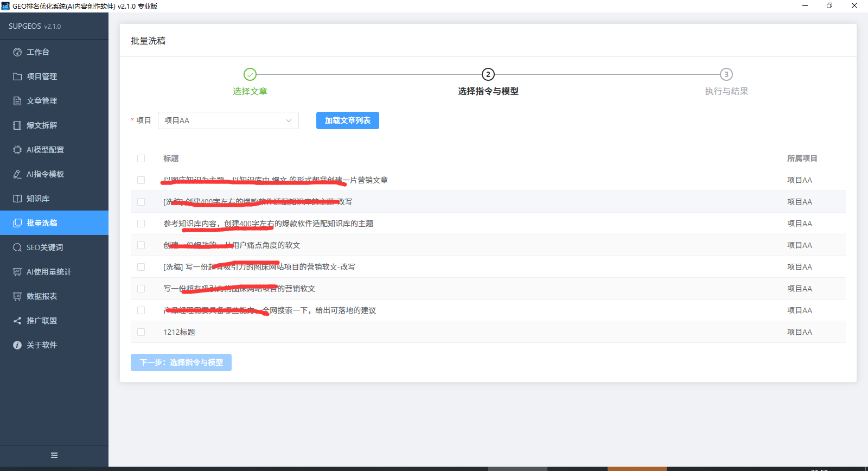Click the SUPGEOS v2.1.0 logo text
The height and width of the screenshot is (471, 868).
(x=35, y=26)
